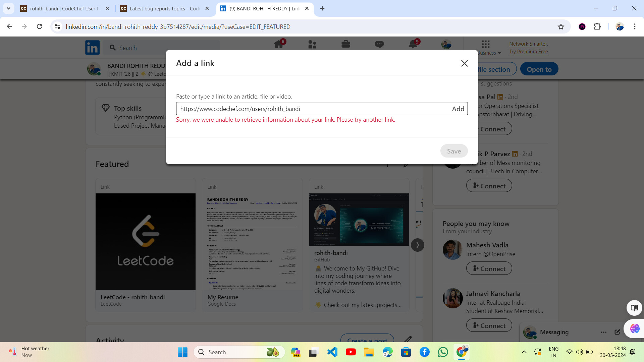Open the Jobs briefcase icon
644x362 pixels.
click(345, 44)
